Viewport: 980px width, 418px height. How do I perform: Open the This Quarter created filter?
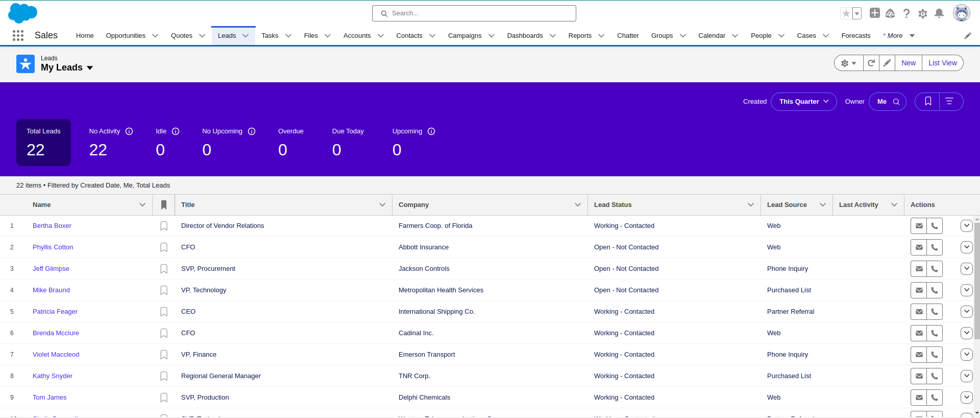(x=803, y=102)
